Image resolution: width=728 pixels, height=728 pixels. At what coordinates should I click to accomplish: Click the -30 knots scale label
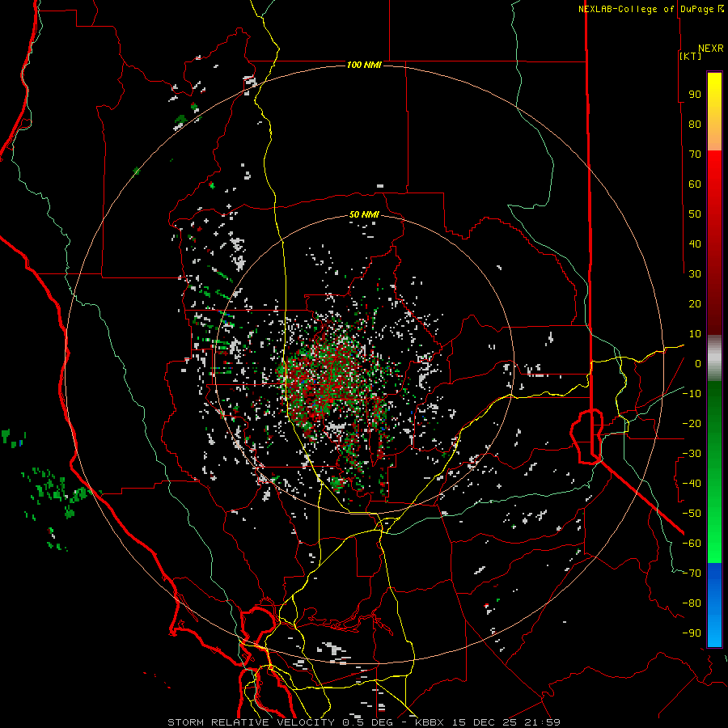(x=692, y=454)
